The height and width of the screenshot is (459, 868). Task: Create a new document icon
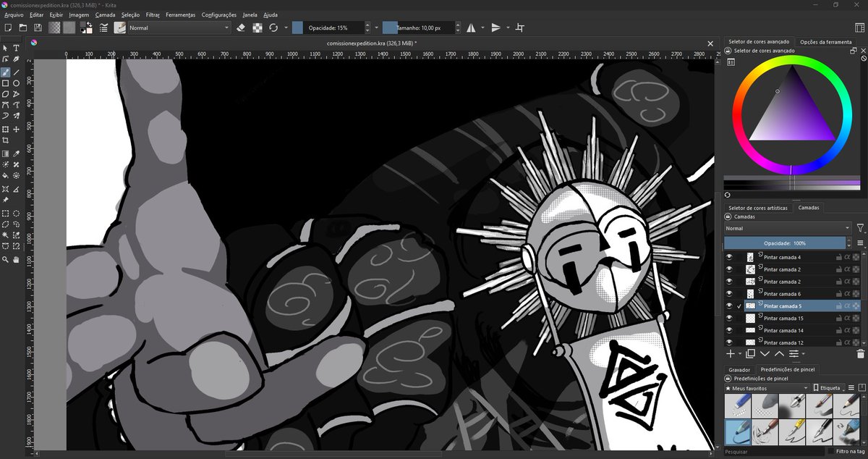[7, 28]
